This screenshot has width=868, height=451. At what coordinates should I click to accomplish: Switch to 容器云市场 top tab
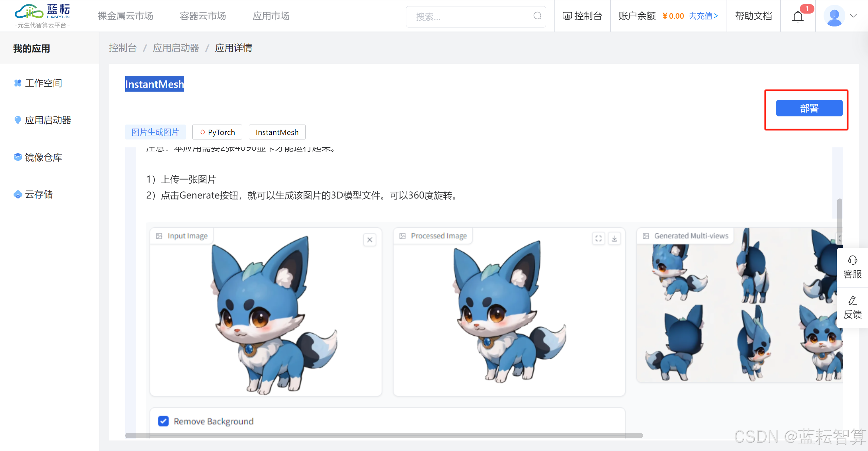pyautogui.click(x=202, y=16)
